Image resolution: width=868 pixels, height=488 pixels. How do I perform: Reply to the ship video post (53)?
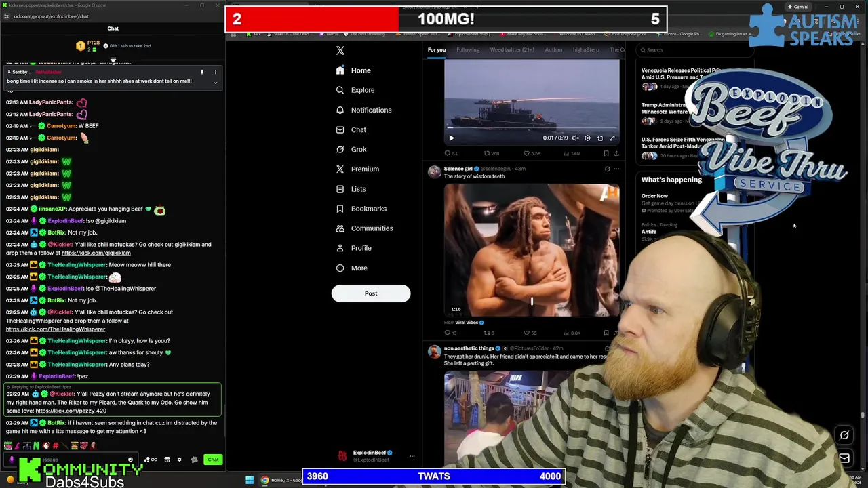(450, 153)
